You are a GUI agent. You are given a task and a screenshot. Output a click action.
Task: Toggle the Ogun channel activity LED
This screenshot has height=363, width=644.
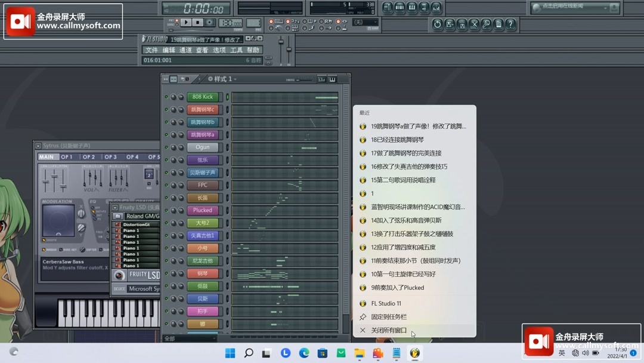click(166, 147)
